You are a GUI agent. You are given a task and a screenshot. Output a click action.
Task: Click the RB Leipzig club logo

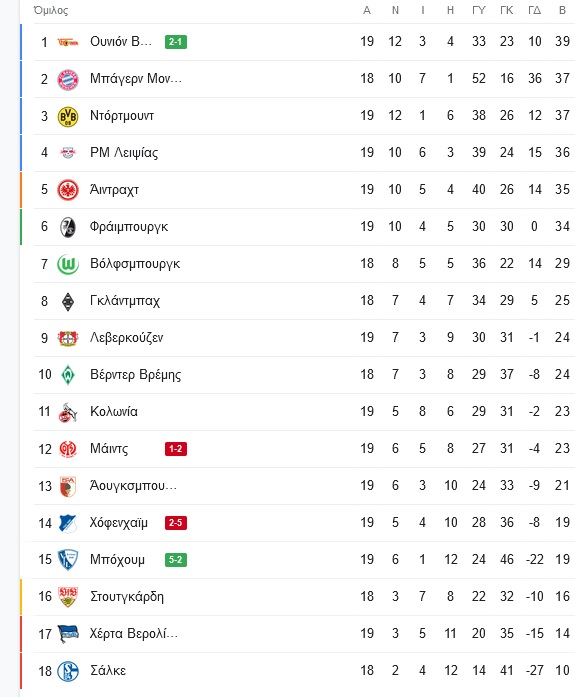coord(68,153)
